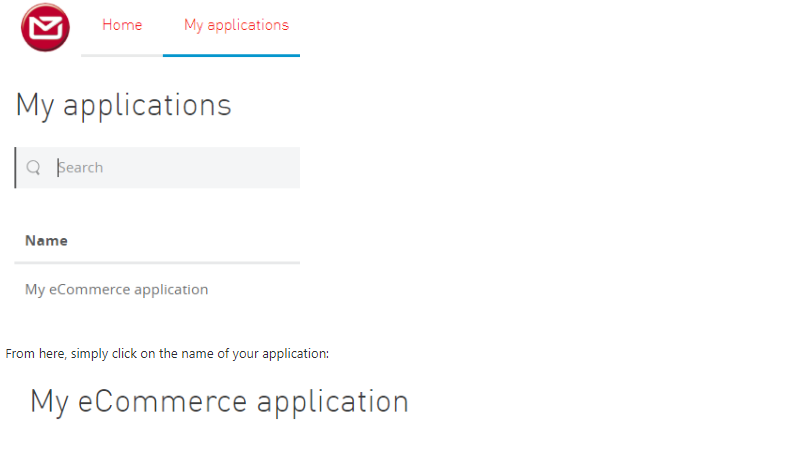Focus the Search input field

pyautogui.click(x=170, y=168)
